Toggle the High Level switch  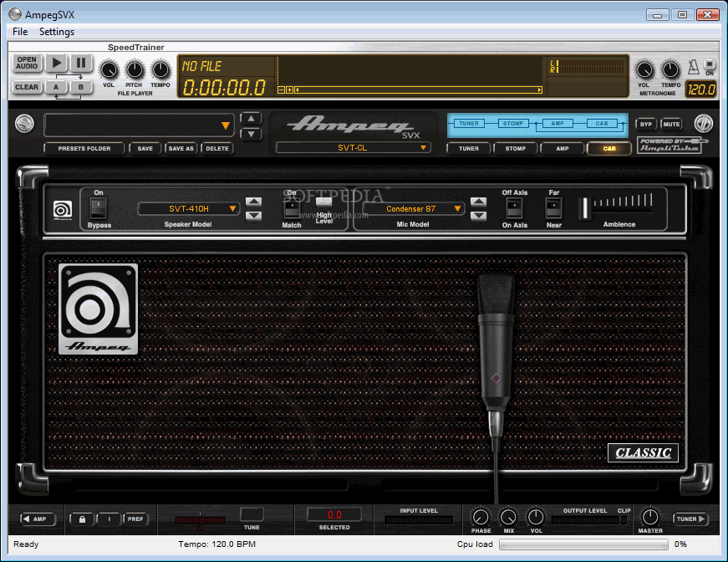pyautogui.click(x=324, y=202)
